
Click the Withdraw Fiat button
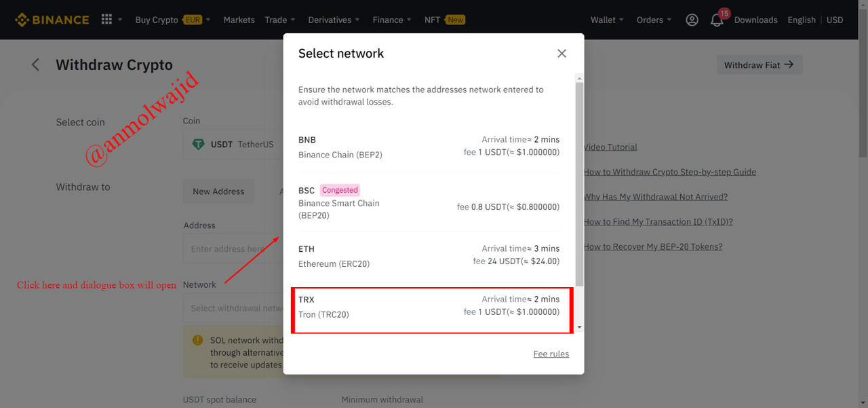[759, 64]
